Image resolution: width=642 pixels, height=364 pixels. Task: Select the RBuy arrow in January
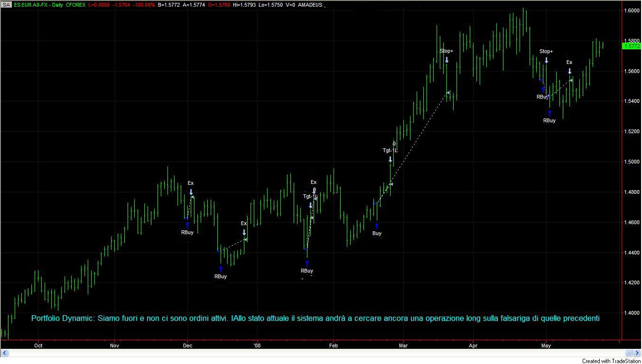[x=307, y=264]
